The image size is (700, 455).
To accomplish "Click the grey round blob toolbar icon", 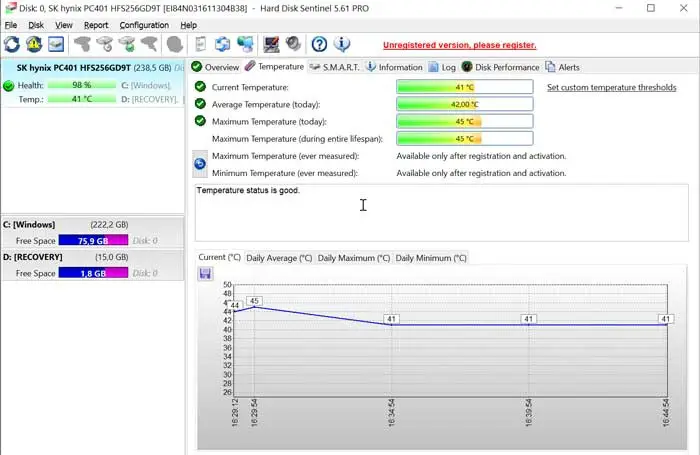I will coord(175,44).
